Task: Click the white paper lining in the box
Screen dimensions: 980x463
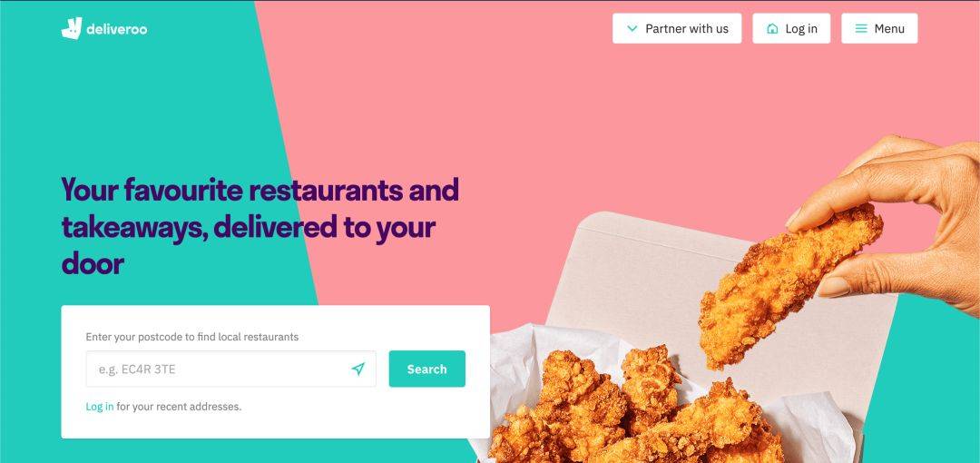Action: [519, 369]
